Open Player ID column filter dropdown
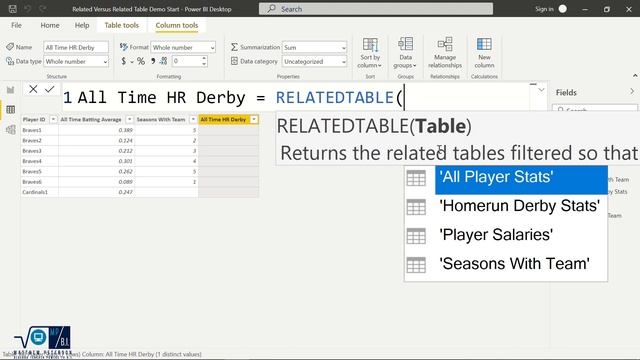 pos(53,119)
